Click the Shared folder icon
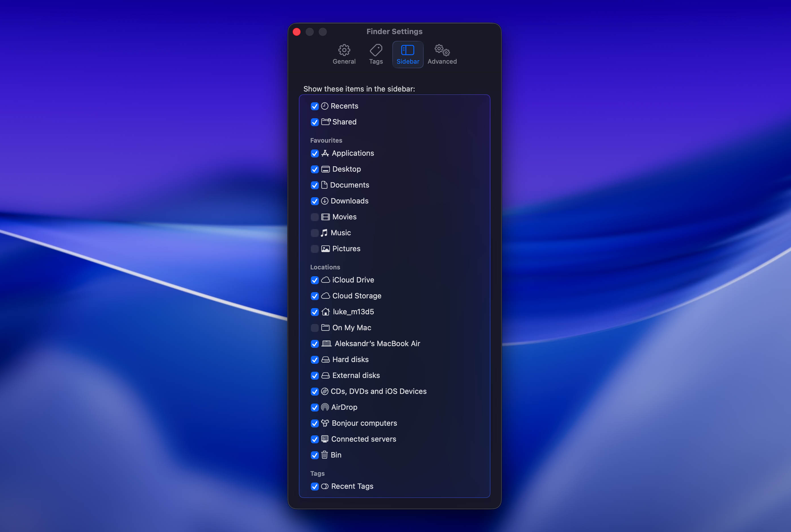The height and width of the screenshot is (532, 791). 326,122
